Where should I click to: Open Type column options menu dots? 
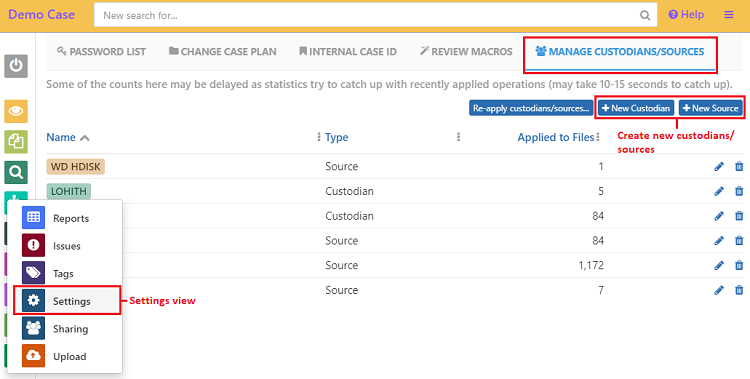point(458,137)
